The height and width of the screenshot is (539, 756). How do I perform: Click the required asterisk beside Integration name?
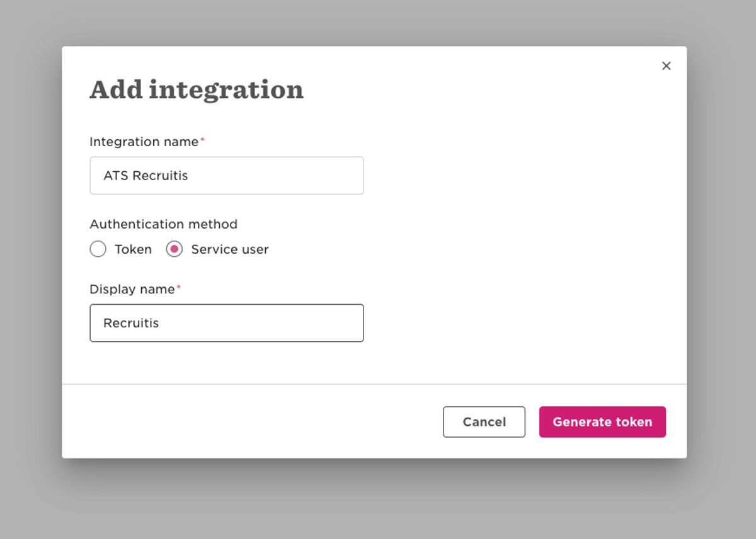point(202,139)
